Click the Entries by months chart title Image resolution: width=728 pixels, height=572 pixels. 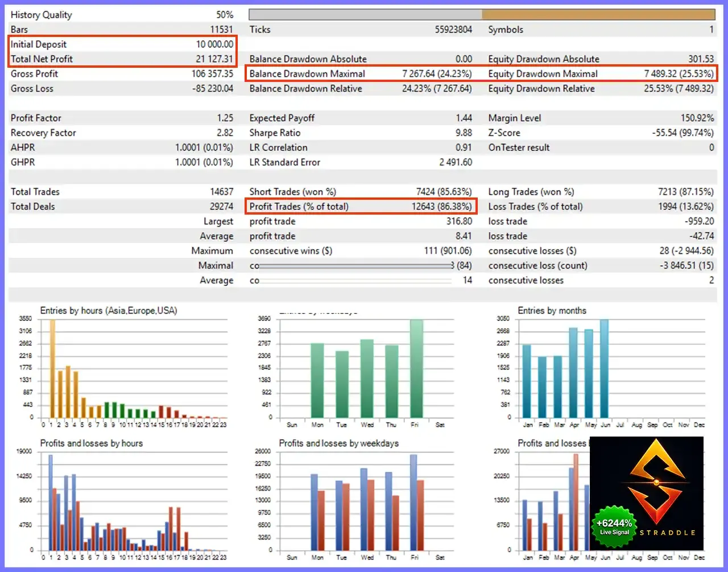click(x=552, y=311)
